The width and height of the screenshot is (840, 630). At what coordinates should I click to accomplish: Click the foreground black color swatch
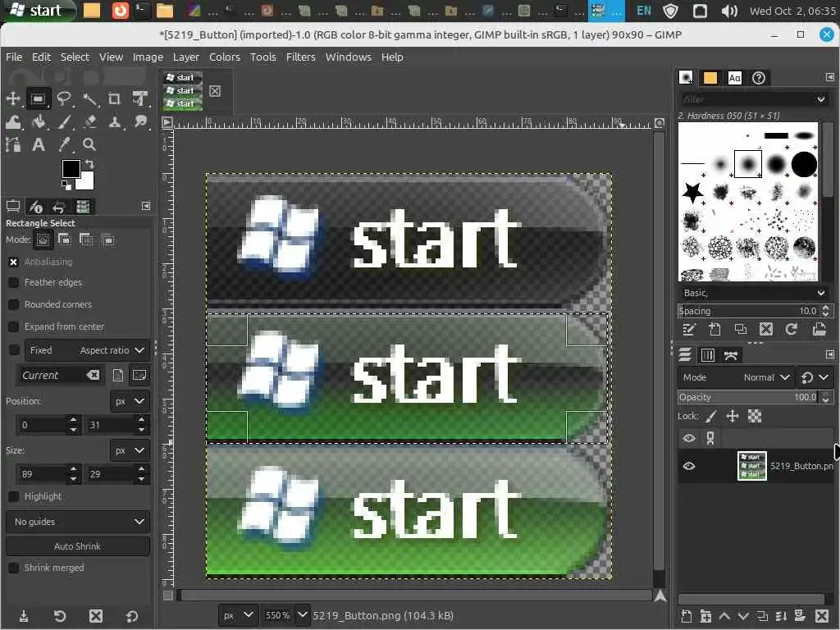(71, 169)
